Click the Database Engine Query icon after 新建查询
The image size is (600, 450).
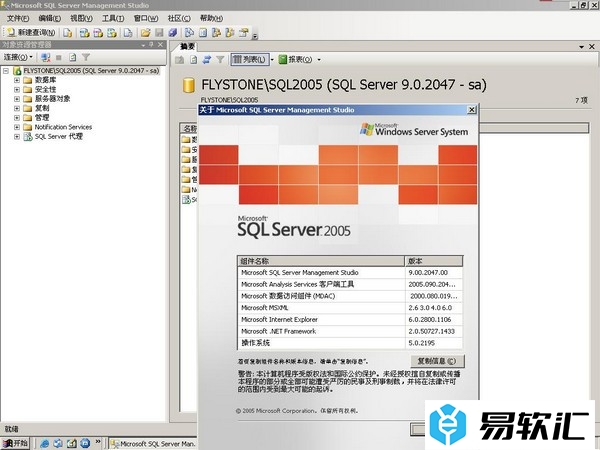68,33
